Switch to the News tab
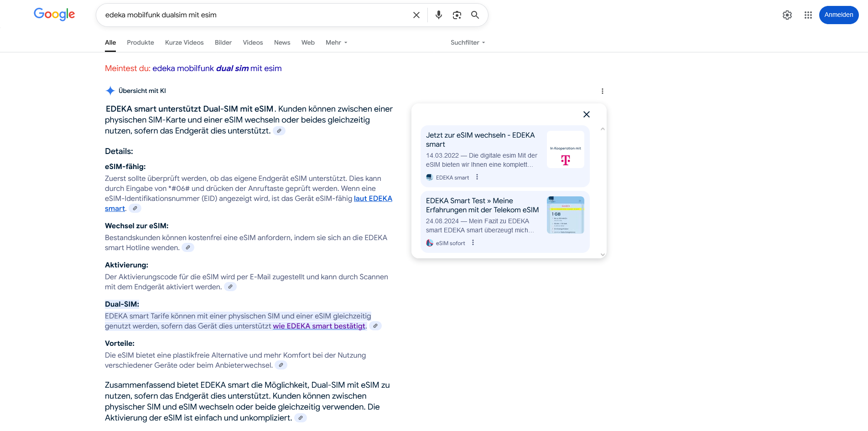This screenshot has width=868, height=431. tap(282, 42)
